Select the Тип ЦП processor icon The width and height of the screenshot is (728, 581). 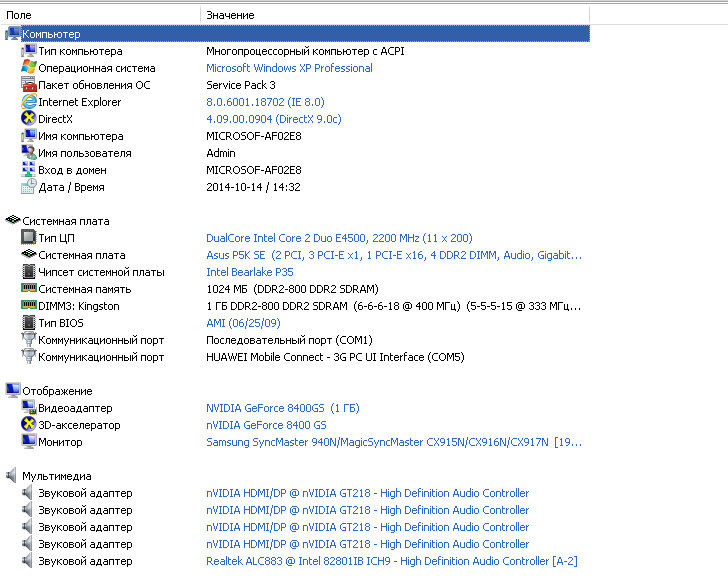click(x=29, y=238)
